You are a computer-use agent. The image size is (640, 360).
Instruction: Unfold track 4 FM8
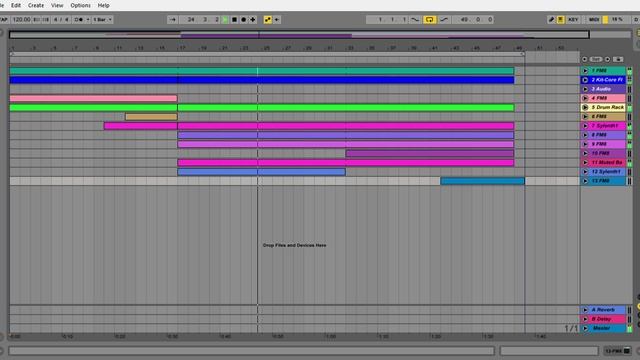[585, 98]
